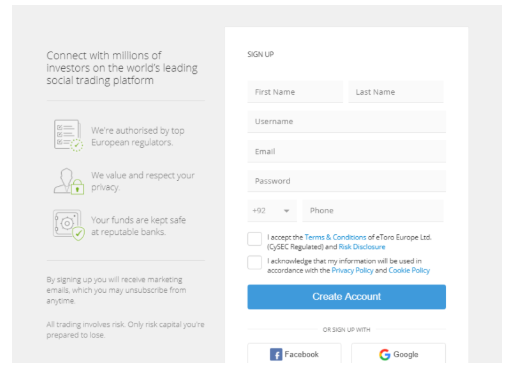Focus the Email field
Image resolution: width=508 pixels, height=376 pixels.
tap(346, 152)
